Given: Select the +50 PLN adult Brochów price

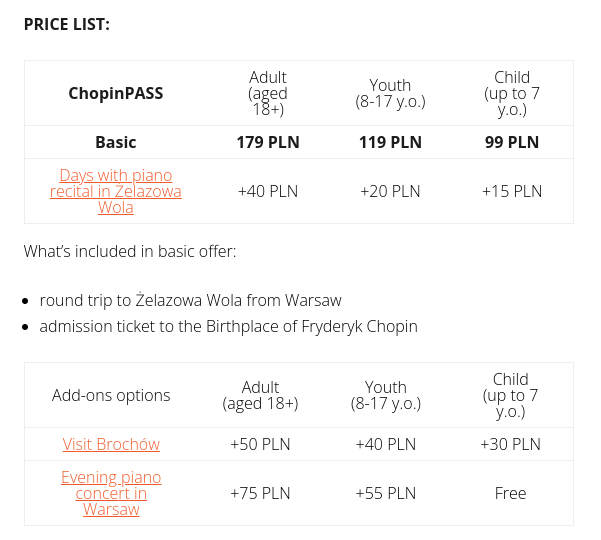Looking at the screenshot, I should (260, 444).
